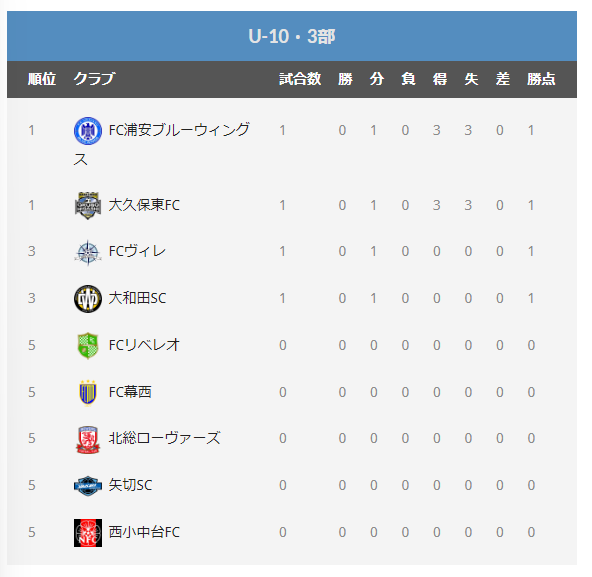This screenshot has width=592, height=577.
Task: Click the U-10・3部 table title
Action: coord(292,37)
